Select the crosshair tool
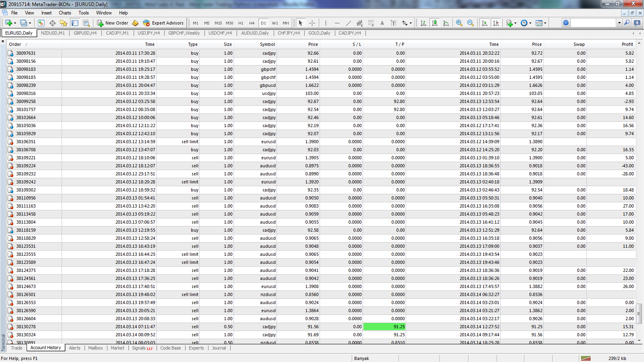The width and height of the screenshot is (644, 362). tap(312, 23)
